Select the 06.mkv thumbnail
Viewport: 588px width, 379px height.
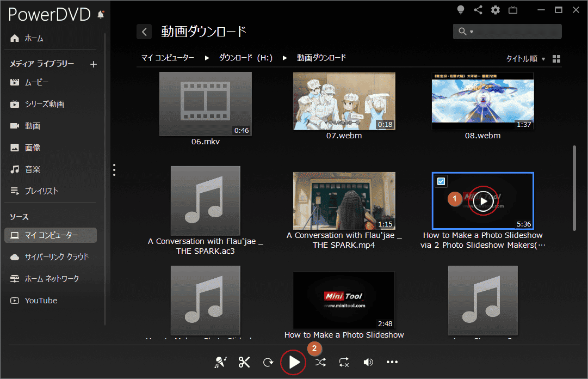[x=206, y=104]
